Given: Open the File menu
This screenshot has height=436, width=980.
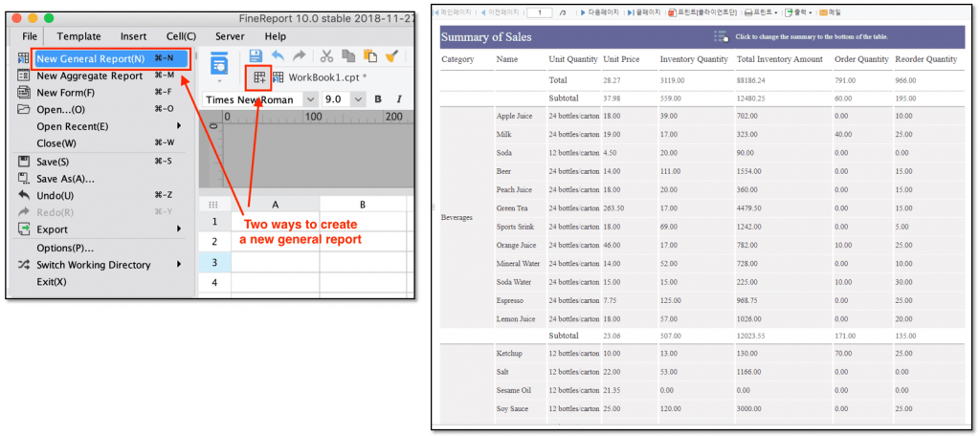Looking at the screenshot, I should tap(30, 36).
